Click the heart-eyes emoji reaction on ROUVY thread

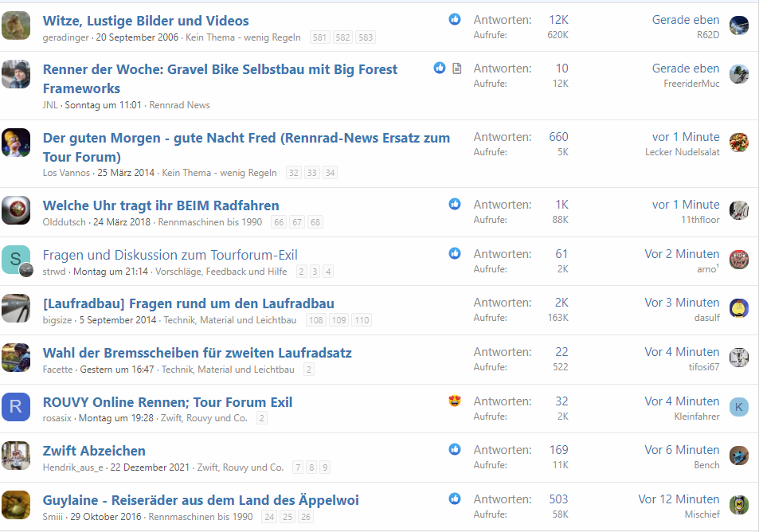455,401
